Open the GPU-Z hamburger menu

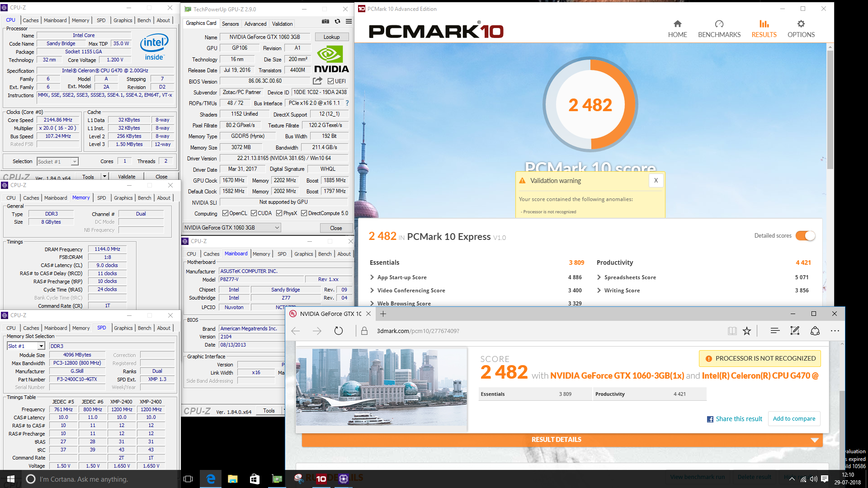point(349,21)
